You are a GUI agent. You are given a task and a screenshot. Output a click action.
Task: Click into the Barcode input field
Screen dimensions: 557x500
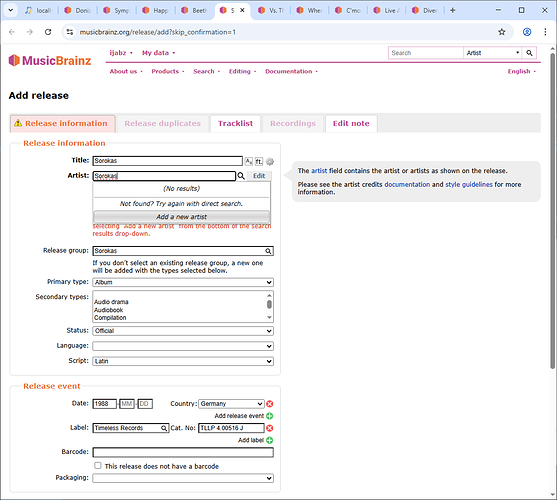point(183,452)
